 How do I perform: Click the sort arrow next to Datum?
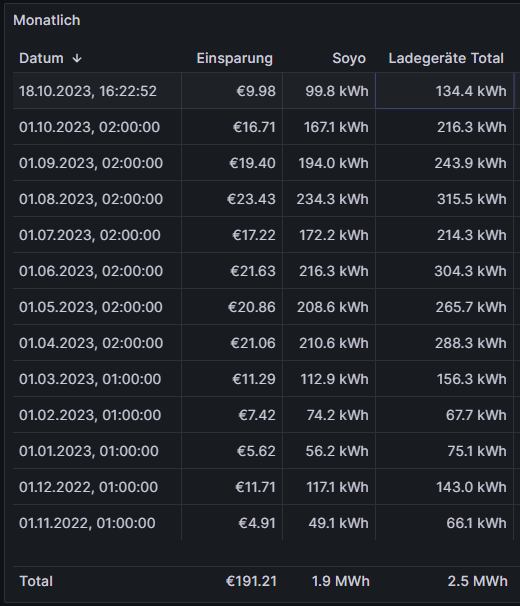pos(77,58)
